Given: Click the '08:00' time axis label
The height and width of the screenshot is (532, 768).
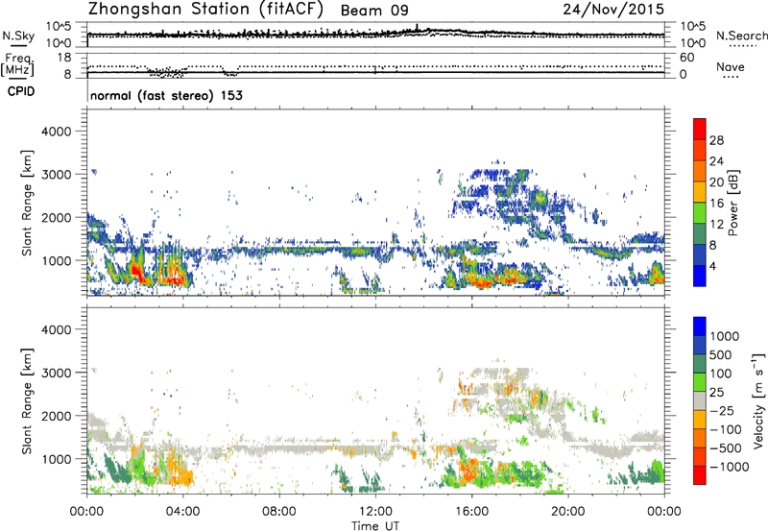Looking at the screenshot, I should coord(279,512).
